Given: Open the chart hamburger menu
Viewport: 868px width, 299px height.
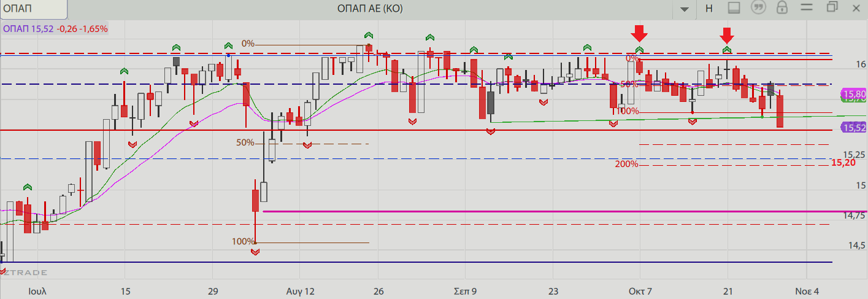Looking at the screenshot, I should click(x=807, y=7).
